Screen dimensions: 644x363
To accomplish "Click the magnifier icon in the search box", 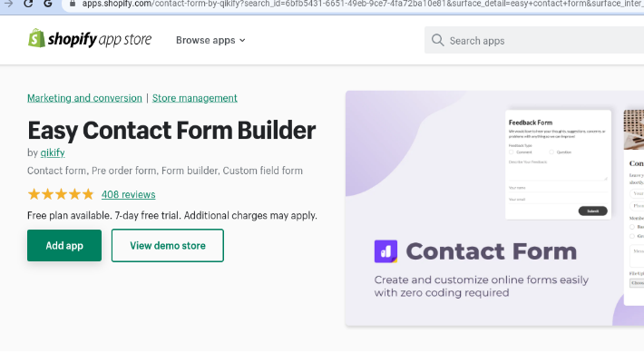I will click(x=438, y=40).
